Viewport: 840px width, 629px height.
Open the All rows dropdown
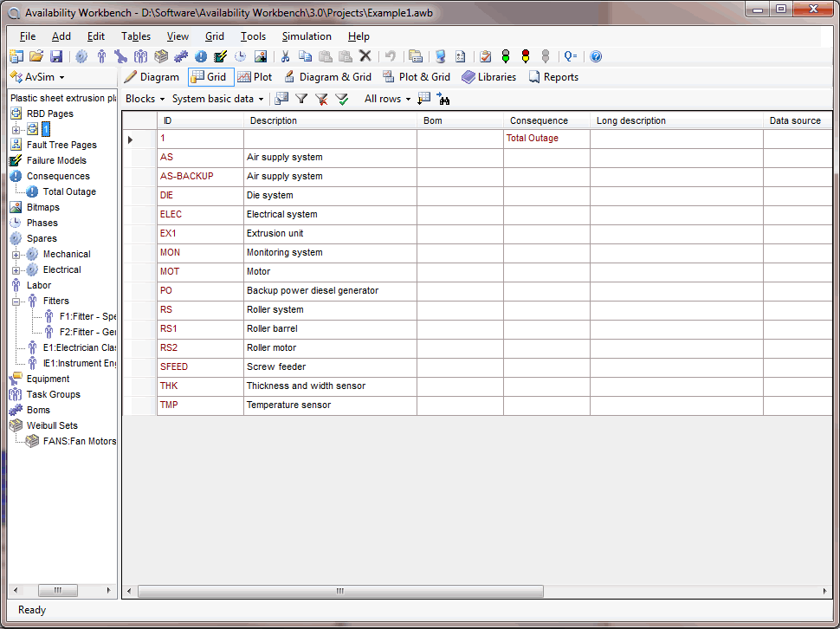pos(387,99)
